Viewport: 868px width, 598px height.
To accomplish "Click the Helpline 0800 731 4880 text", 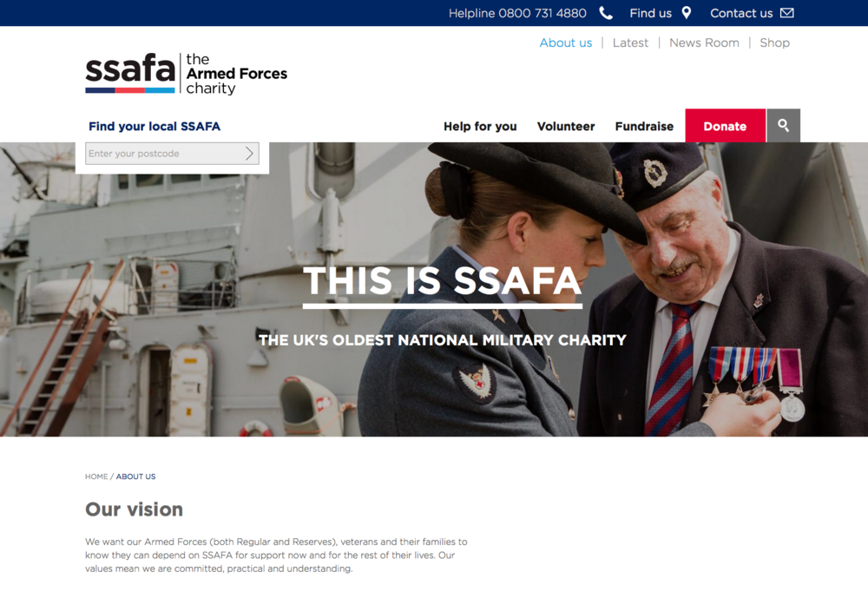I will pyautogui.click(x=517, y=13).
